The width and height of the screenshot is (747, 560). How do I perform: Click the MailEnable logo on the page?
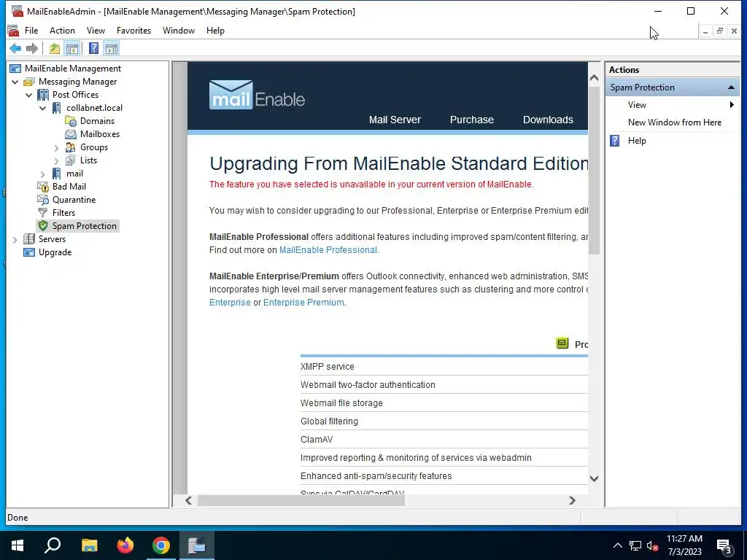pyautogui.click(x=257, y=95)
